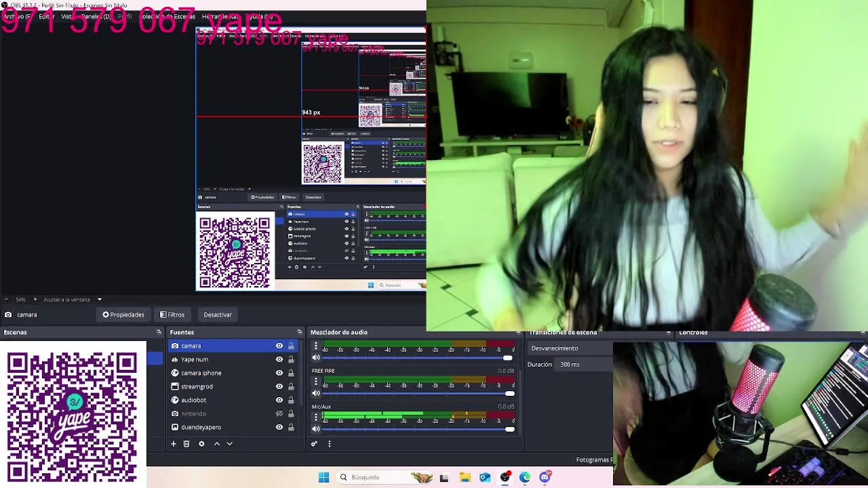Select the camara source row
Viewport: 868px width, 488px height.
pos(233,346)
